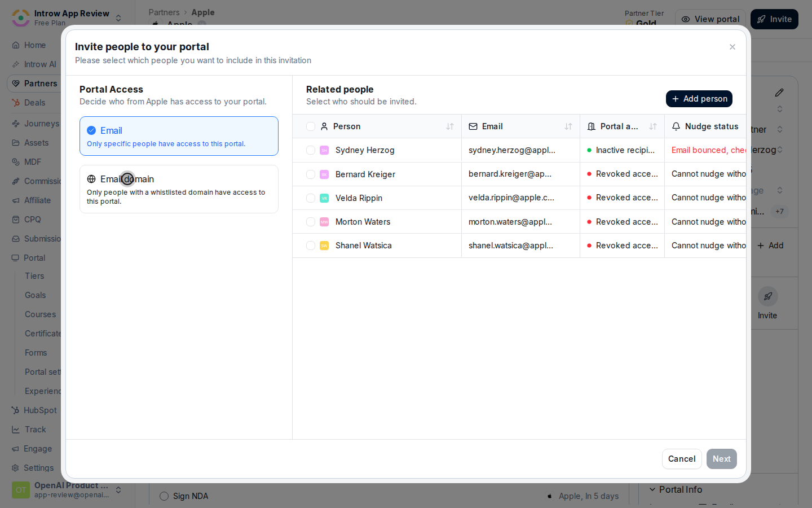This screenshot has width=812, height=508.
Task: Click Sydney Herzog's avatar icon
Action: point(324,150)
